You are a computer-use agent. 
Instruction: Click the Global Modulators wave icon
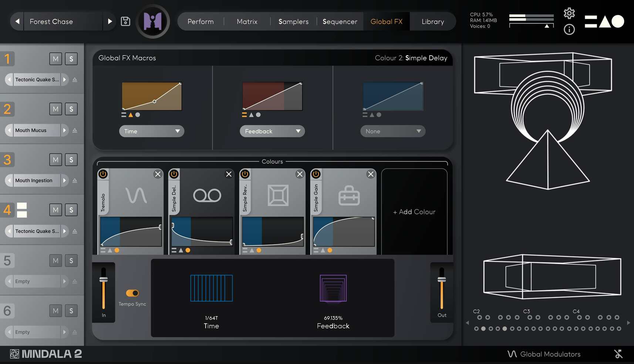click(512, 354)
